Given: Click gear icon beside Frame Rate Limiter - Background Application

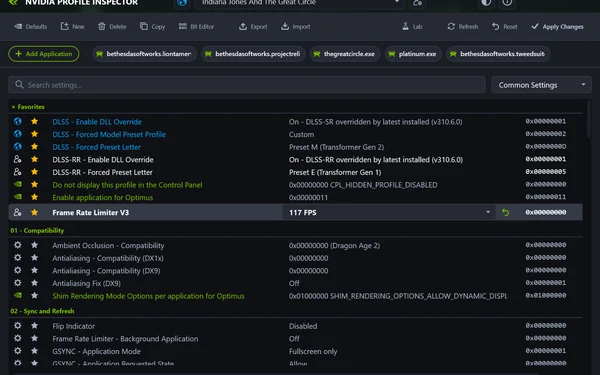Looking at the screenshot, I should pos(18,339).
